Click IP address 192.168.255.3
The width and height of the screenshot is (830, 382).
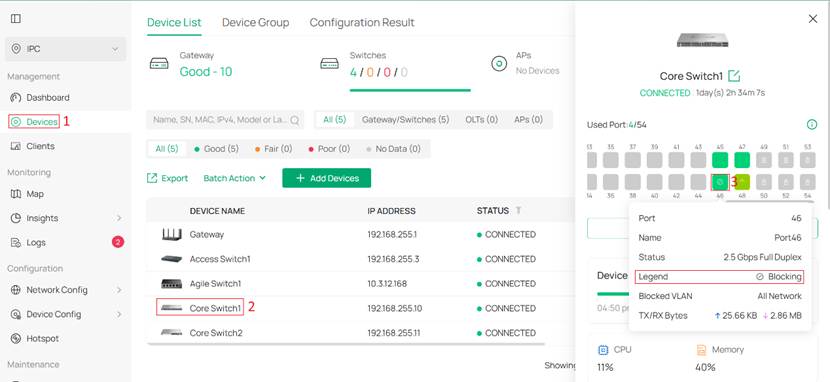[x=392, y=259]
